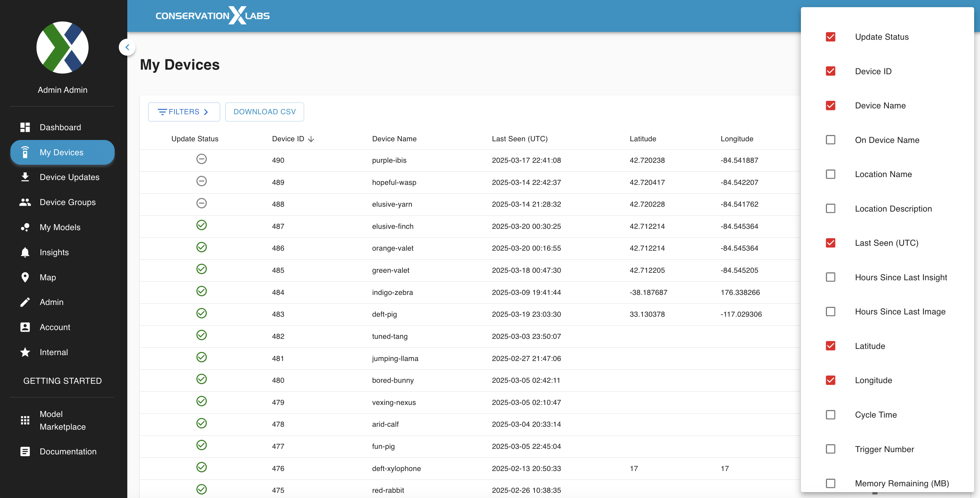Screen dimensions: 980x498
Task: Expand the Filters panel
Action: click(184, 112)
